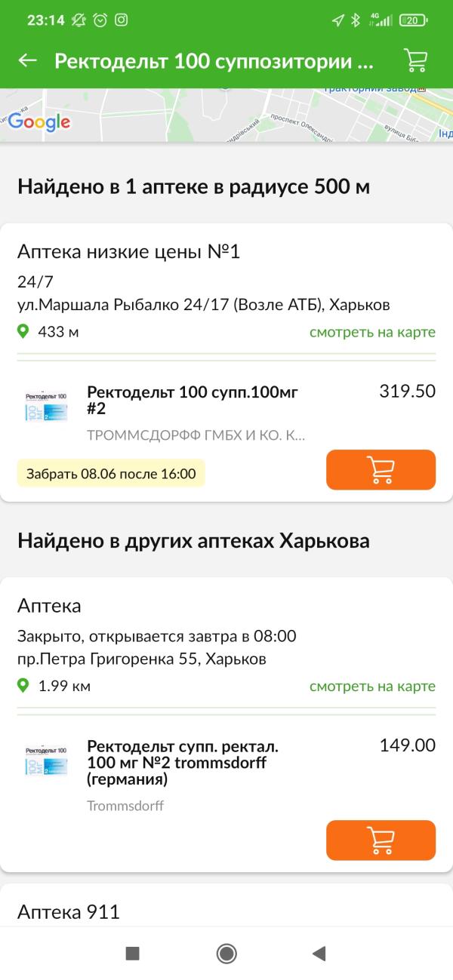Viewport: 453px width, 980px height.
Task: Click 'смотреть на карте' for Аптека низкие цены
Action: (372, 332)
